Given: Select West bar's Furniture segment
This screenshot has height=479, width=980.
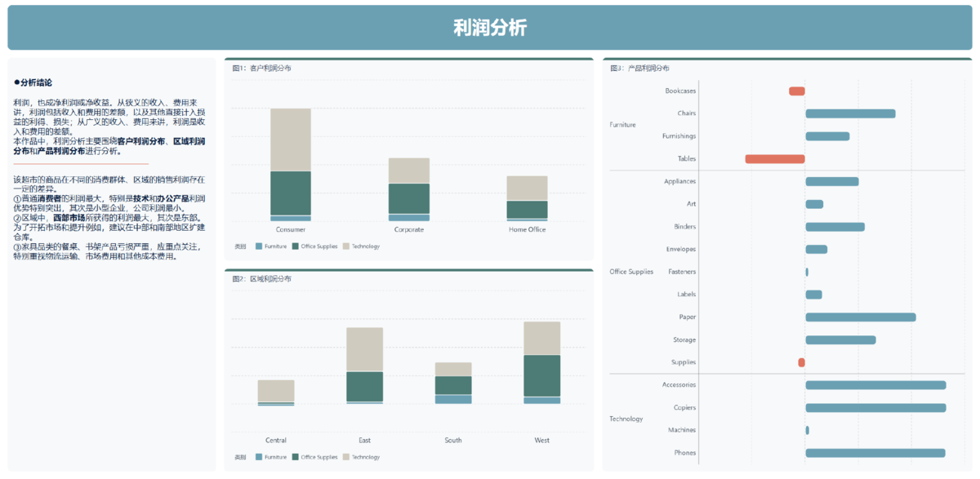Looking at the screenshot, I should 542,401.
